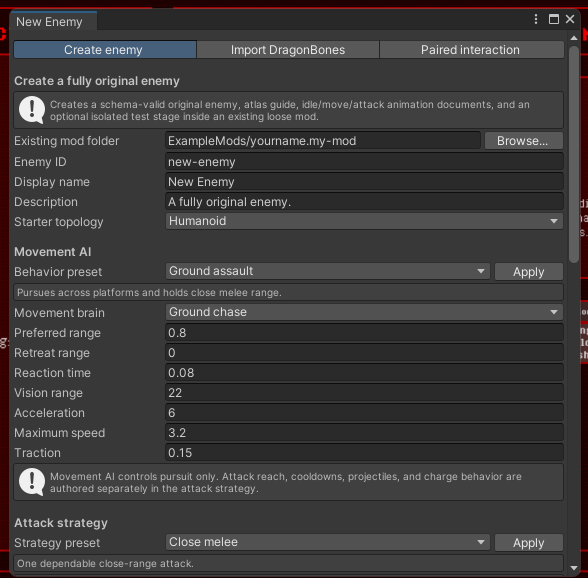Viewport: 588px width, 578px height.
Task: Click the Description text field
Action: pos(364,202)
